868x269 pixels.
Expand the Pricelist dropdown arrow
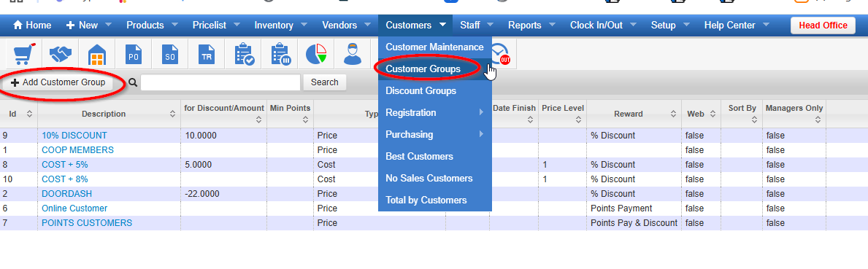[237, 25]
